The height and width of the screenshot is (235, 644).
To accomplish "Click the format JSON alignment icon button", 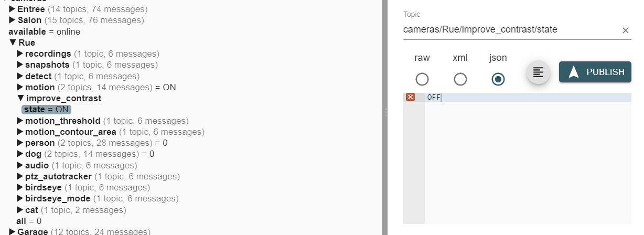I will point(538,72).
